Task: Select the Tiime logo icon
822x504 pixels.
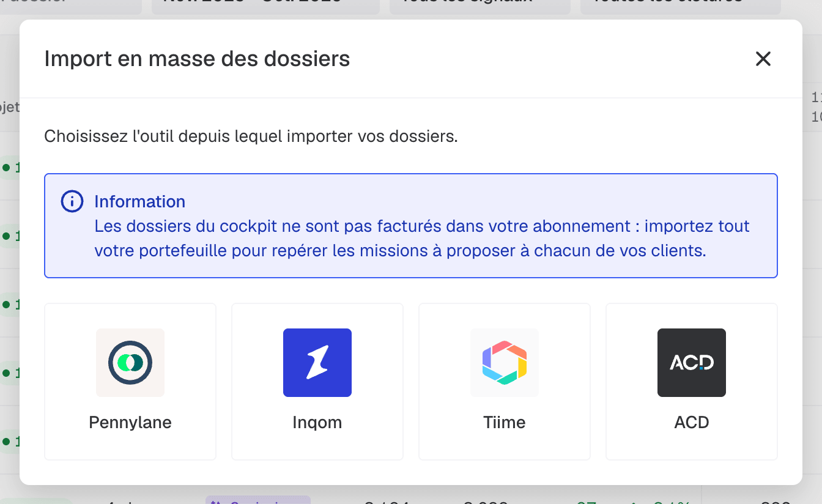Action: point(505,363)
